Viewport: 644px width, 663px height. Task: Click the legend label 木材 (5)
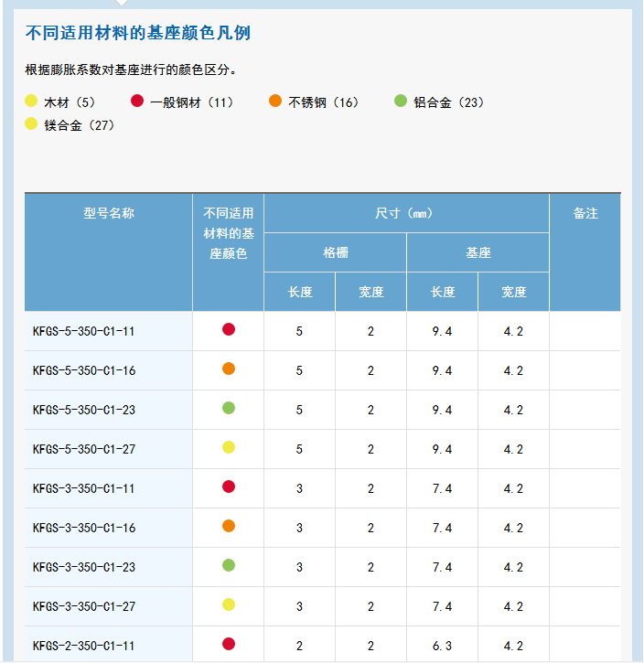pos(70,102)
